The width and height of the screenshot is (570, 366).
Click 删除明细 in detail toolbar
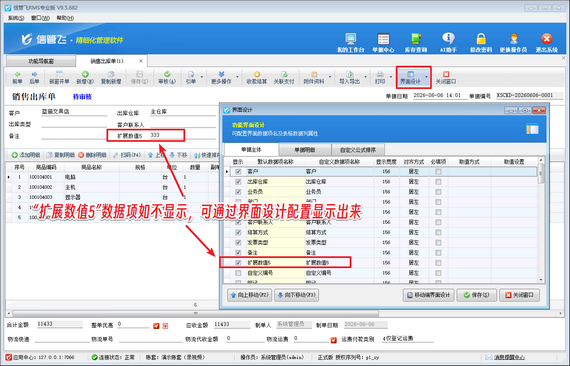click(x=92, y=155)
